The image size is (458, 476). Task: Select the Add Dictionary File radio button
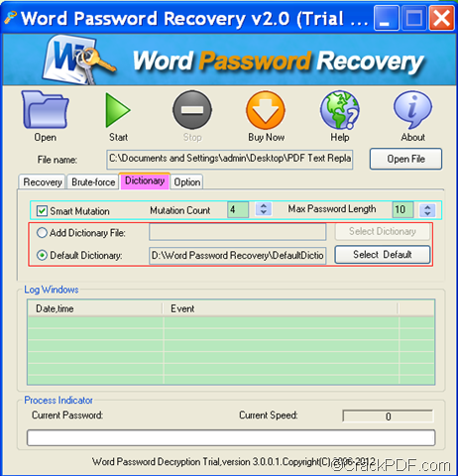tap(42, 233)
